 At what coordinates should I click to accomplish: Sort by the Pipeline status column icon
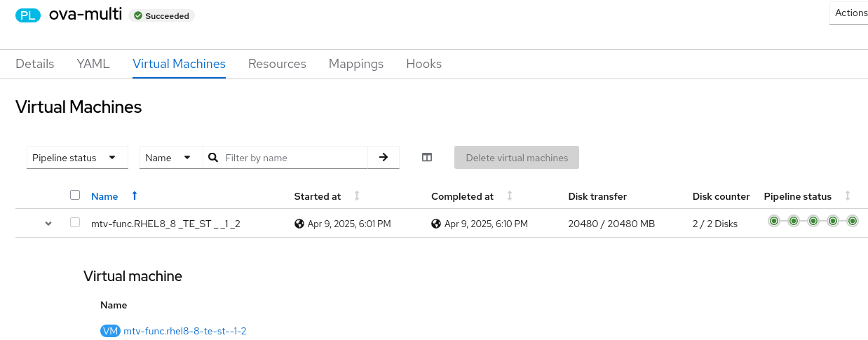[x=848, y=196]
